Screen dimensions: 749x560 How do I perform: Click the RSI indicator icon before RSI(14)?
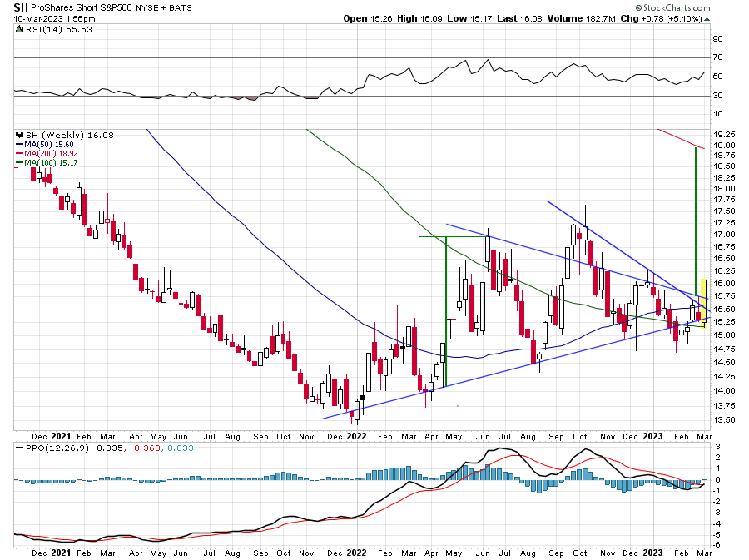point(20,30)
